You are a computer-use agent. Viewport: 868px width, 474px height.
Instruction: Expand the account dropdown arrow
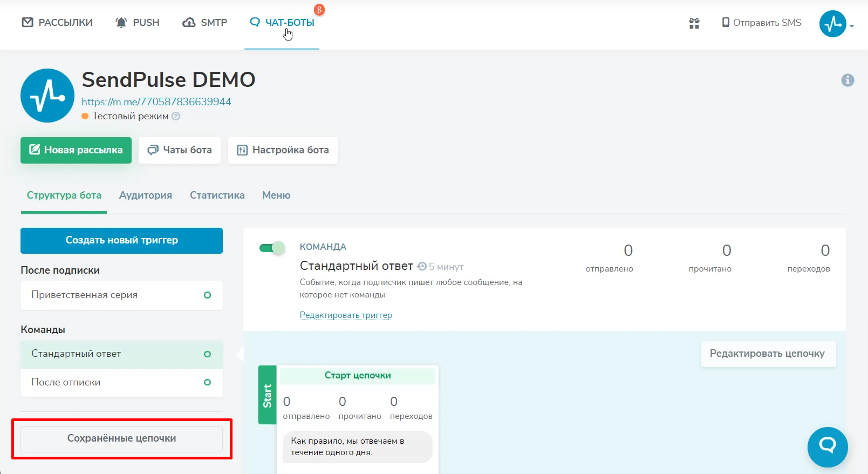[852, 25]
